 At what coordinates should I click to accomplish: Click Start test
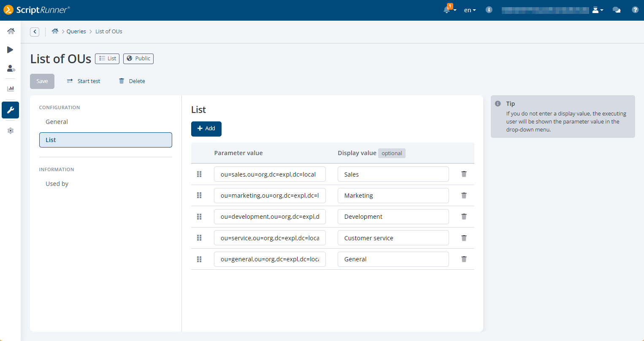tap(84, 81)
